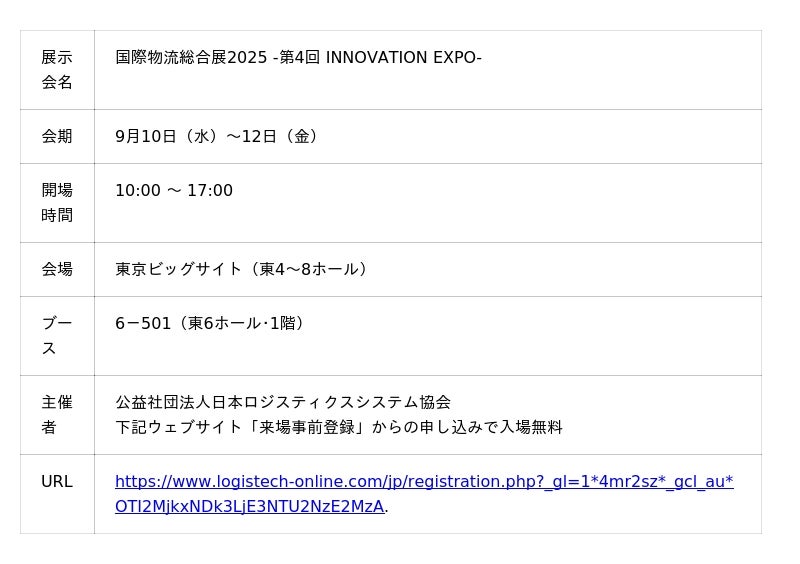Select the 会場 label cell
The width and height of the screenshot is (800, 564).
[57, 269]
